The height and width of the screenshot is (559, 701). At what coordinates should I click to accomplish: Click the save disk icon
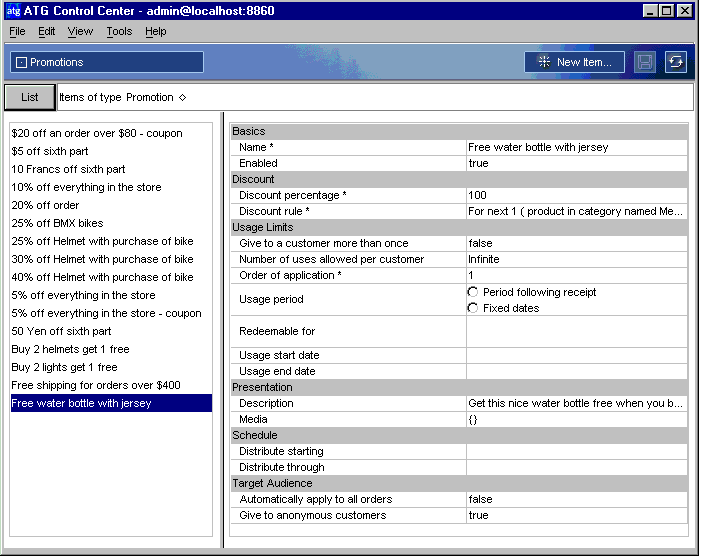pyautogui.click(x=645, y=62)
